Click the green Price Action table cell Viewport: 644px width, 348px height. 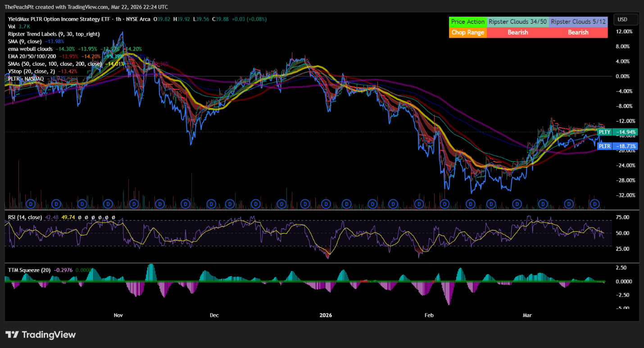pos(468,22)
